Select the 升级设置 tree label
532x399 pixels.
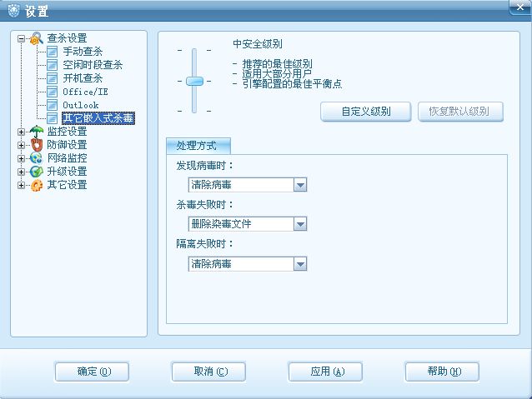click(67, 172)
